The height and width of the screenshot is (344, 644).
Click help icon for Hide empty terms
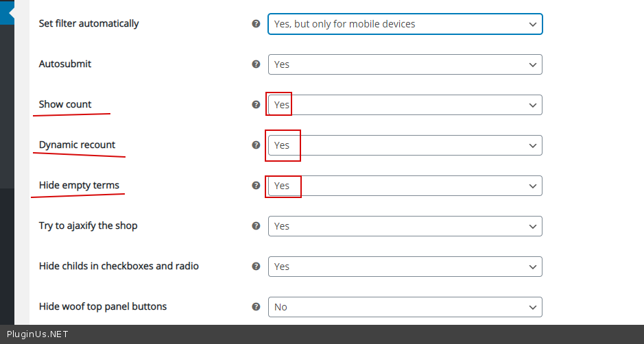(256, 185)
